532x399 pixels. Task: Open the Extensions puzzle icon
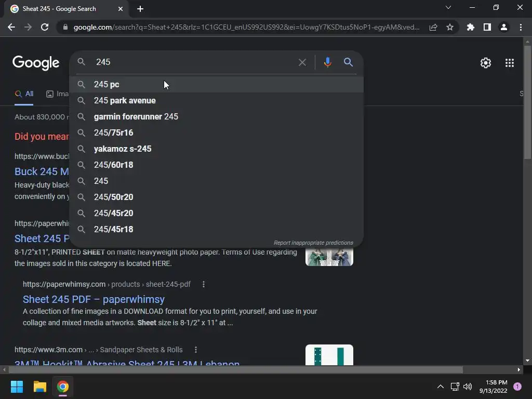[471, 27]
